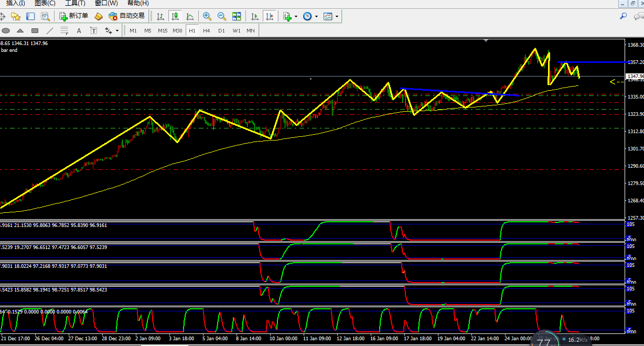Expand the indicators list dropdown arrow
This screenshot has width=644, height=346.
point(296,16)
